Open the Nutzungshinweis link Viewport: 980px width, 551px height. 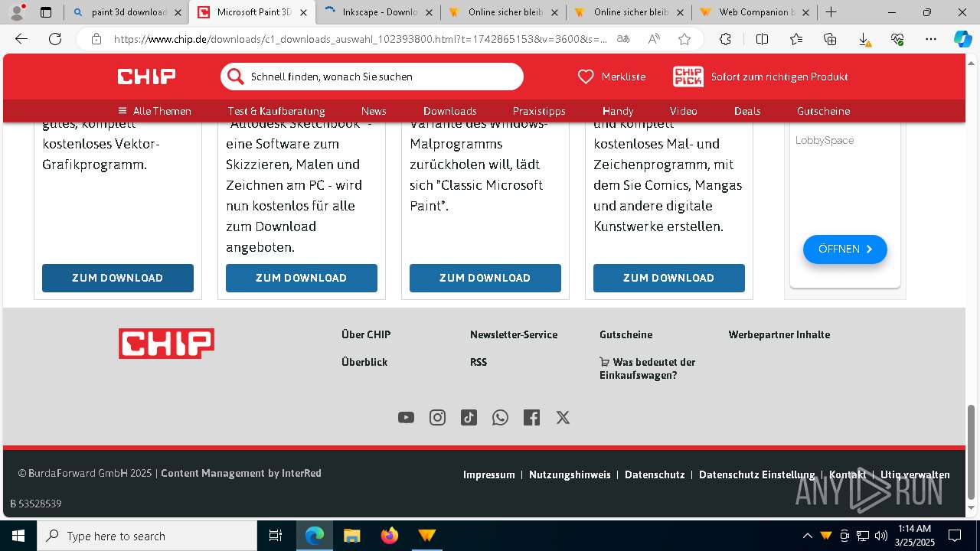point(570,474)
